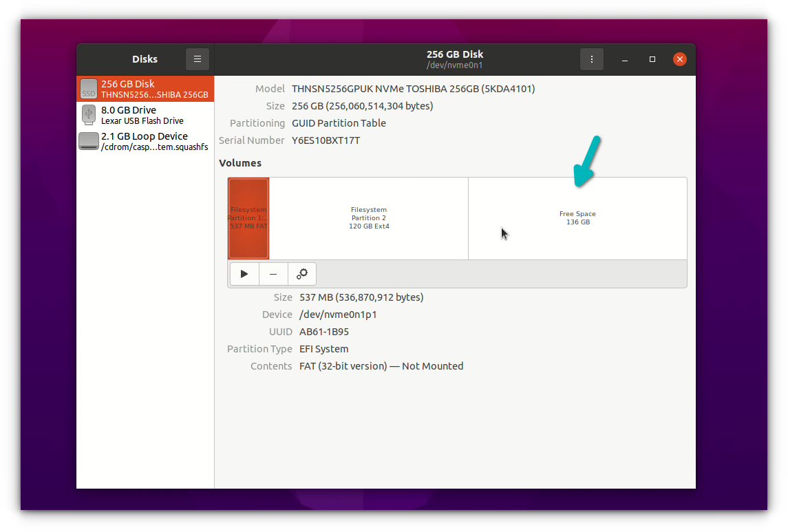Open additional partition options gear

(301, 273)
